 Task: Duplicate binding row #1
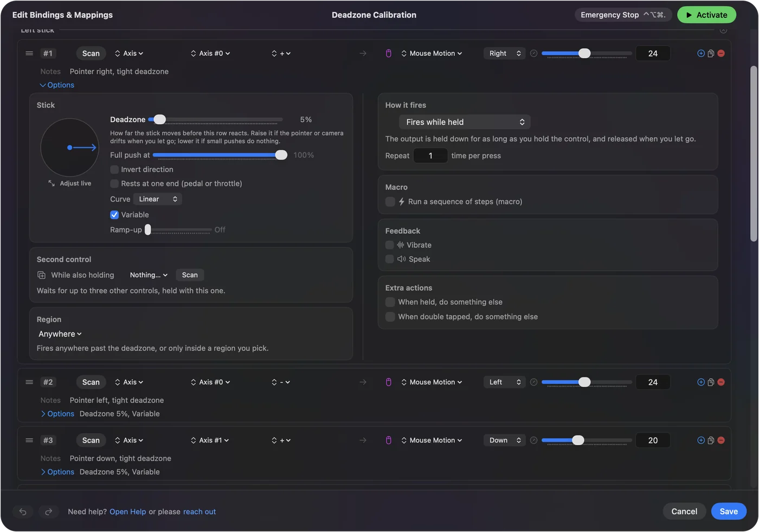pos(711,53)
